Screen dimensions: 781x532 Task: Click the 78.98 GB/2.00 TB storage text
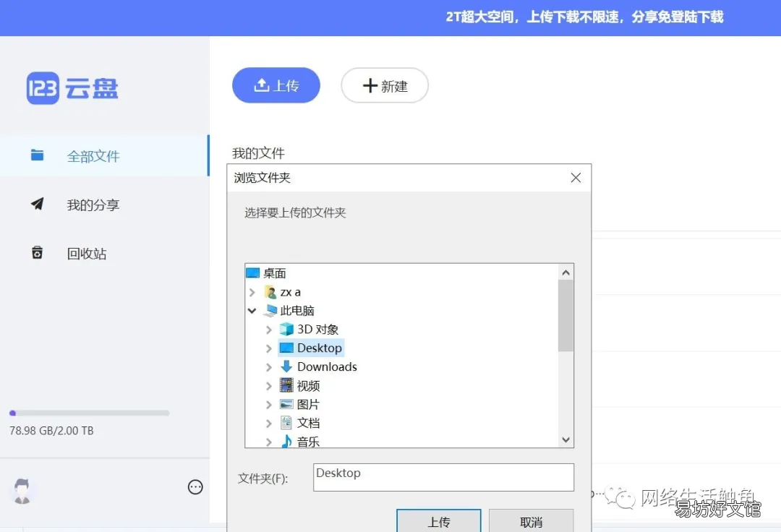pyautogui.click(x=52, y=431)
